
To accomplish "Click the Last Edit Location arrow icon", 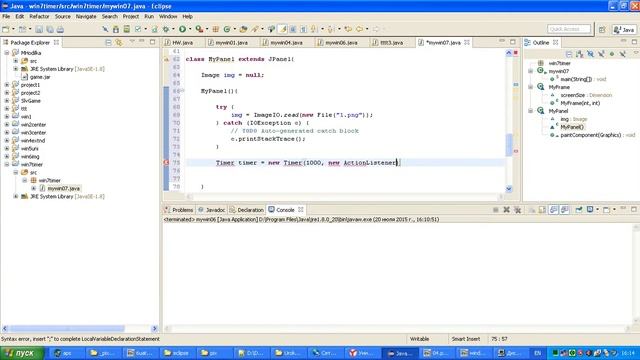I will click(x=348, y=29).
